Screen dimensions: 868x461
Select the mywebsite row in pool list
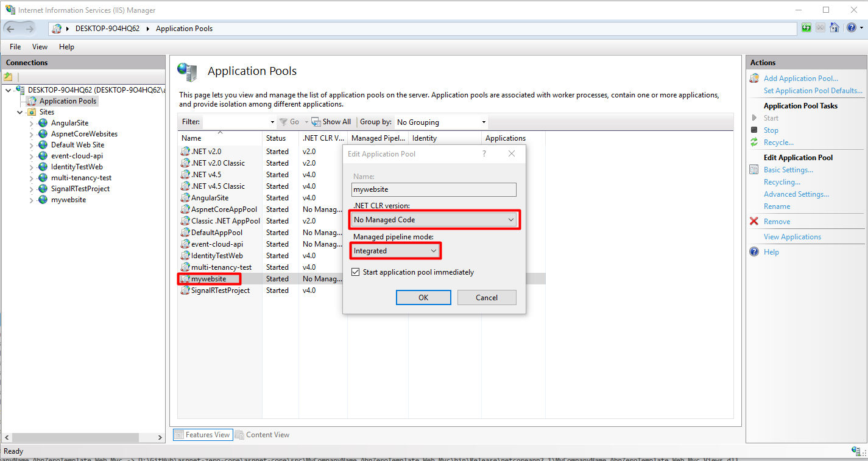[x=361, y=279]
